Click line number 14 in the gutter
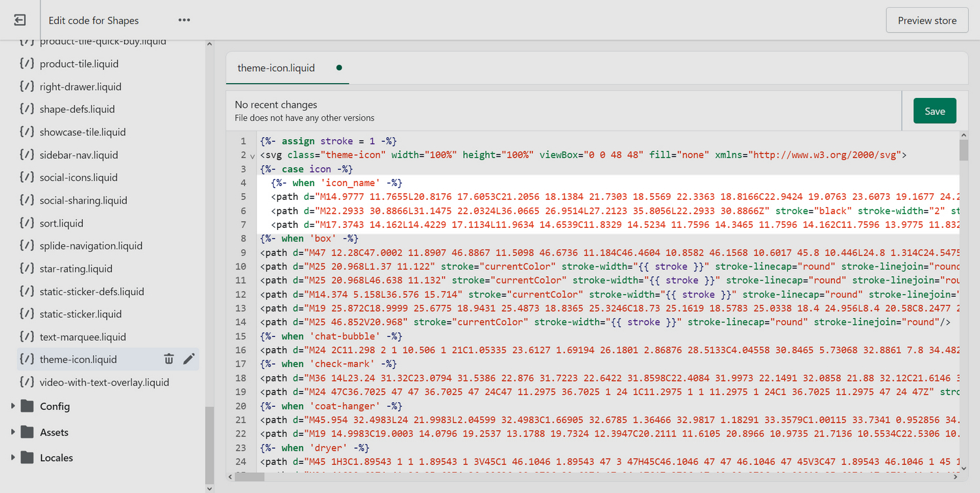The image size is (980, 493). 240,322
